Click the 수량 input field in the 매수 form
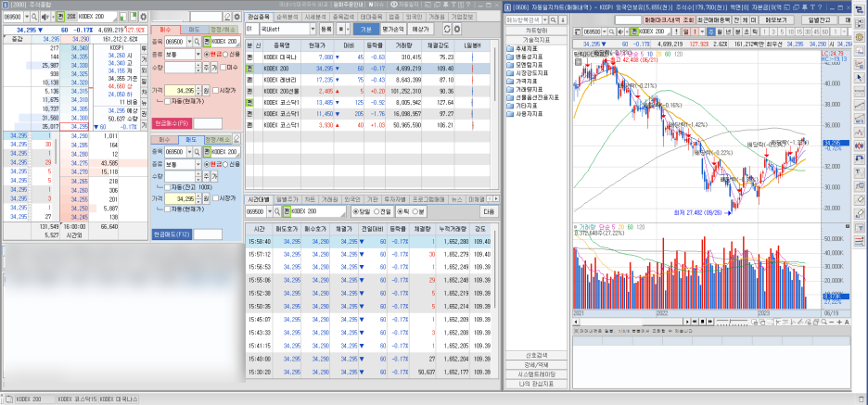 pos(180,68)
